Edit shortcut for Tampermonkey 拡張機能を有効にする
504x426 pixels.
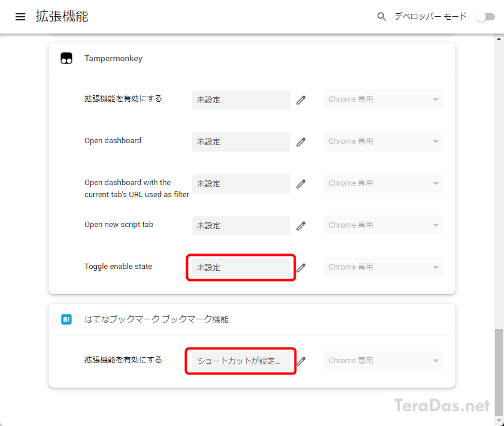click(x=301, y=100)
